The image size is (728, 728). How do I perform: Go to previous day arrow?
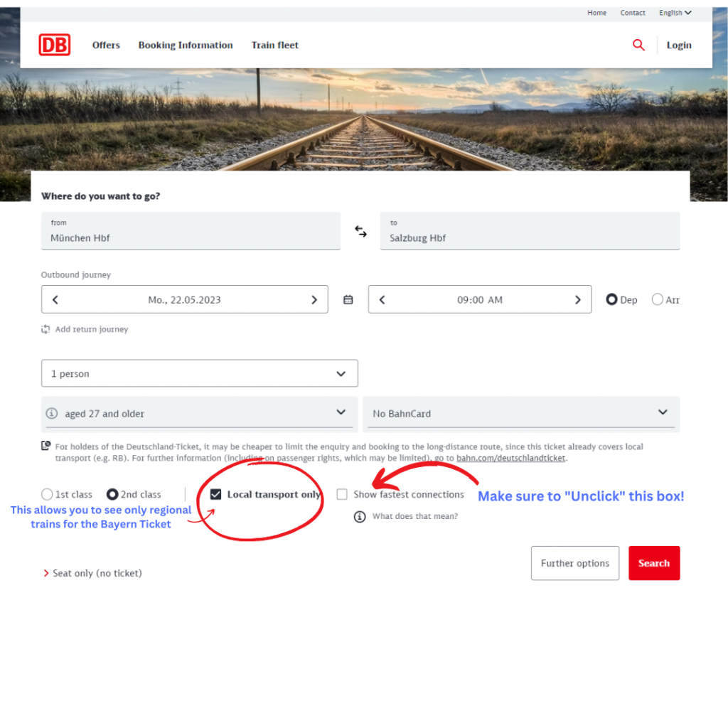click(55, 299)
